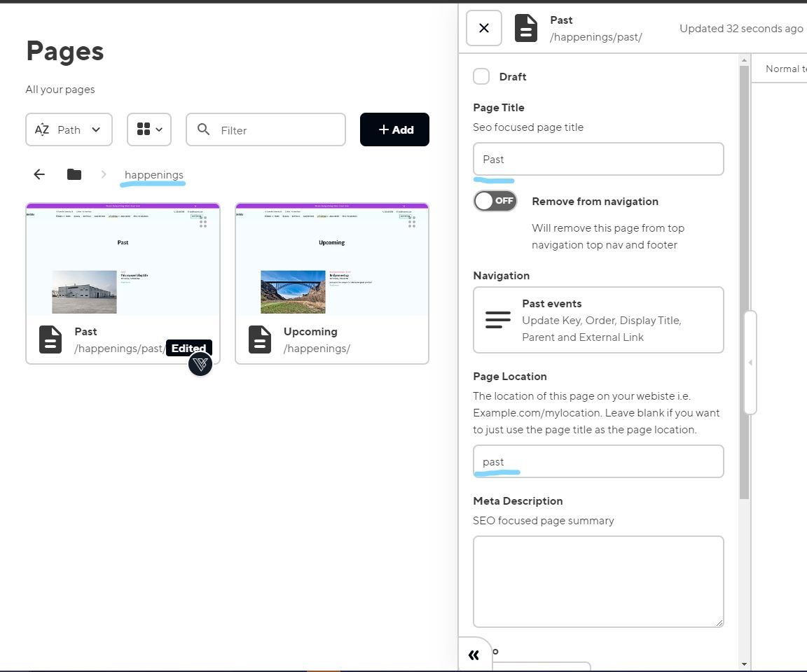Click the Page Title input field
The width and height of the screenshot is (807, 672).
tap(598, 159)
